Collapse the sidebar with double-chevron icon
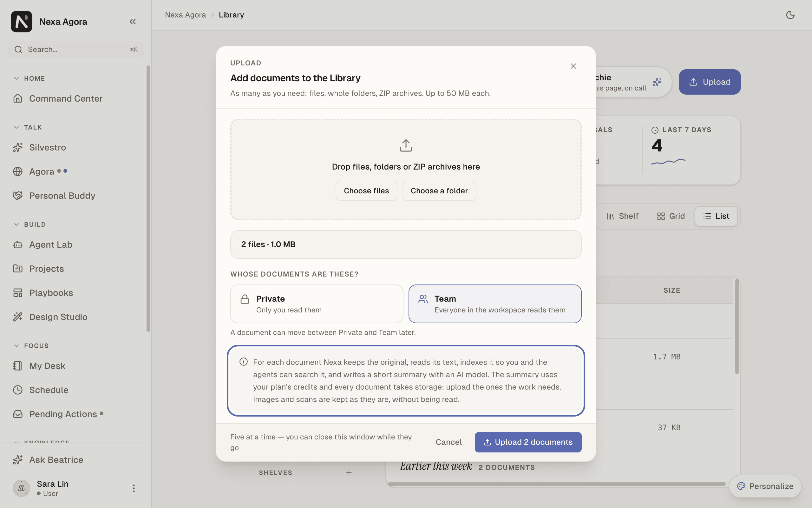 pos(133,22)
